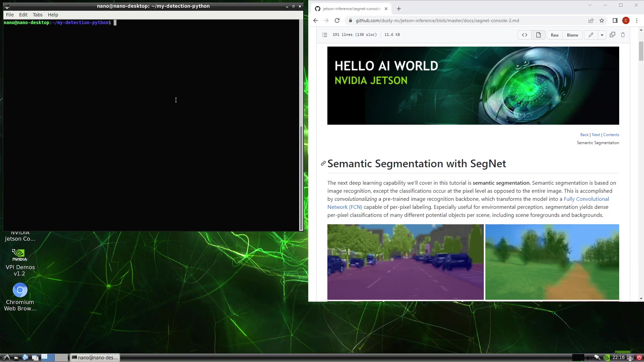The width and height of the screenshot is (644, 362).
Task: Bookmark this page with star icon
Action: (x=602, y=21)
